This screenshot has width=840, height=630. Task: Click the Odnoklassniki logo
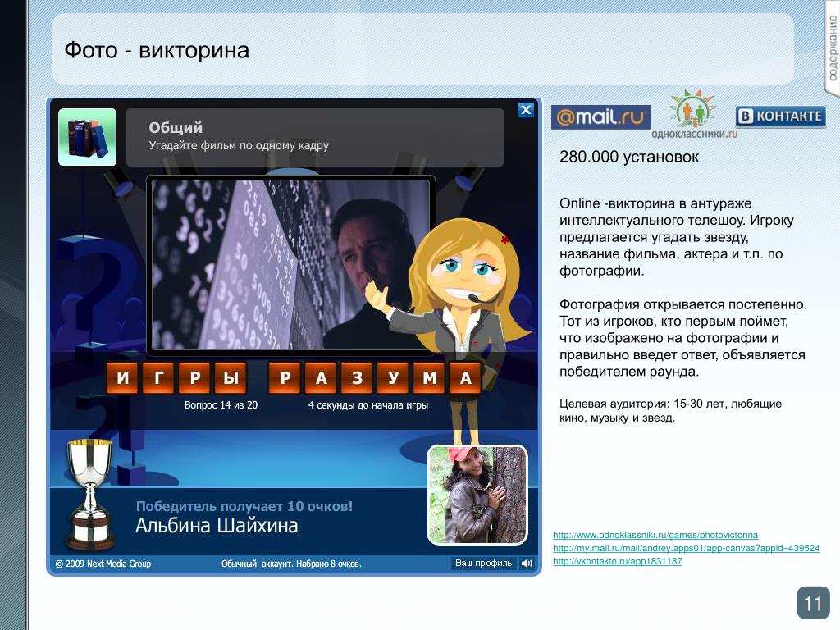694,115
